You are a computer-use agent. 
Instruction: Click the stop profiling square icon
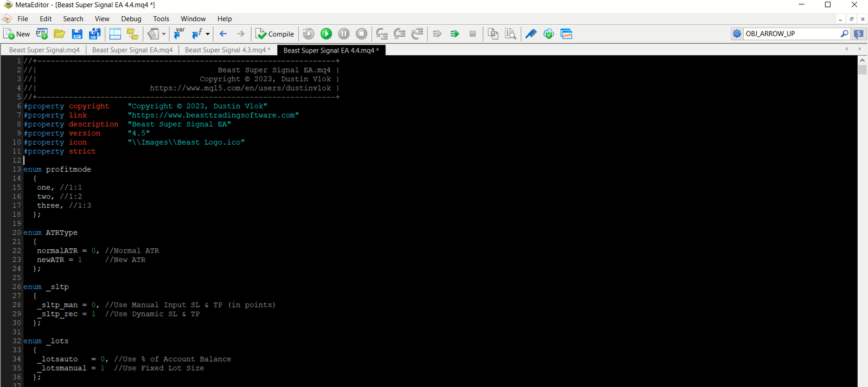click(473, 34)
